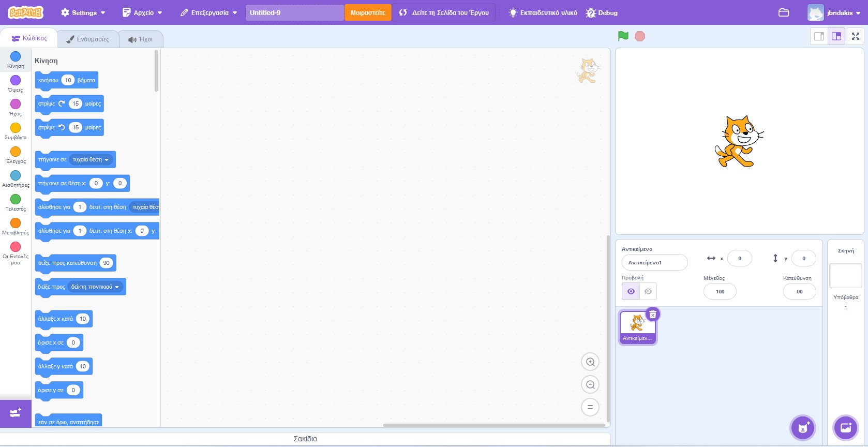Image resolution: width=868 pixels, height=447 pixels.
Task: Open the Scratch logo home link
Action: pyautogui.click(x=25, y=12)
